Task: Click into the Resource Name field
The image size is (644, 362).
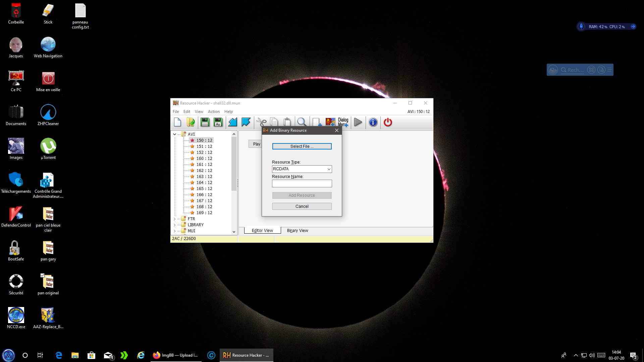Action: [x=302, y=184]
